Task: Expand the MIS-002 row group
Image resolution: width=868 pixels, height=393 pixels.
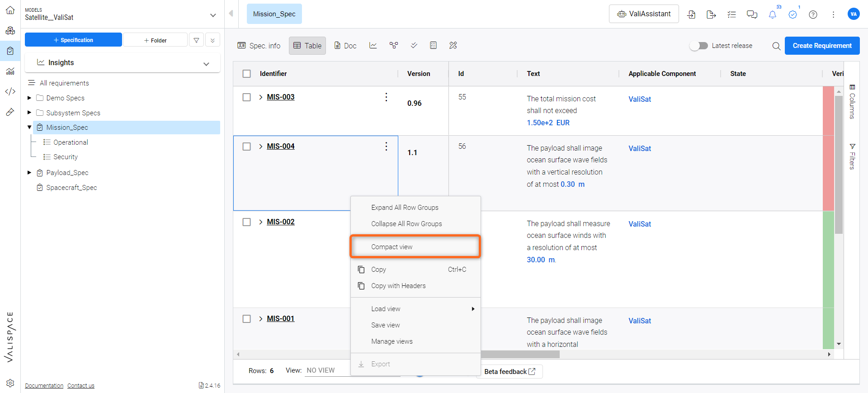Action: tap(261, 222)
